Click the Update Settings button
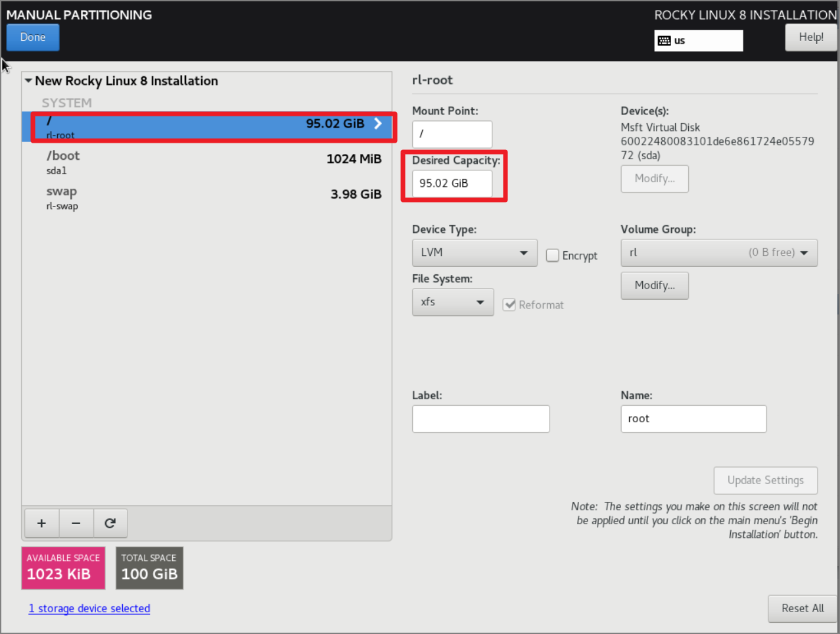The height and width of the screenshot is (634, 840). pyautogui.click(x=766, y=481)
